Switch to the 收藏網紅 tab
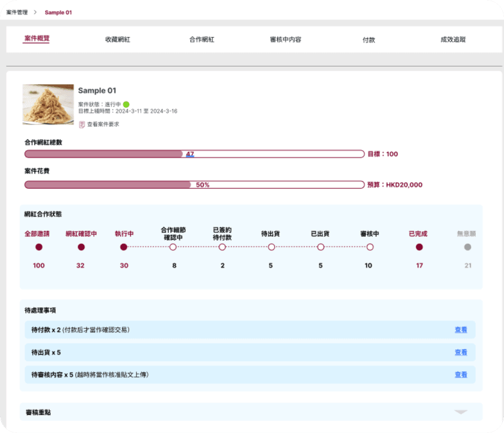 tap(117, 40)
